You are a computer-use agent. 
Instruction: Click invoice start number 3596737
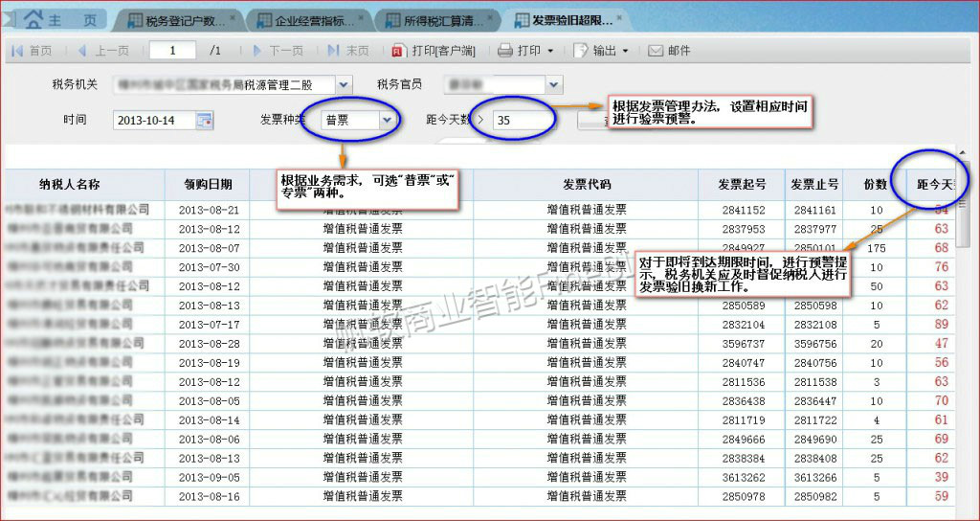743,344
